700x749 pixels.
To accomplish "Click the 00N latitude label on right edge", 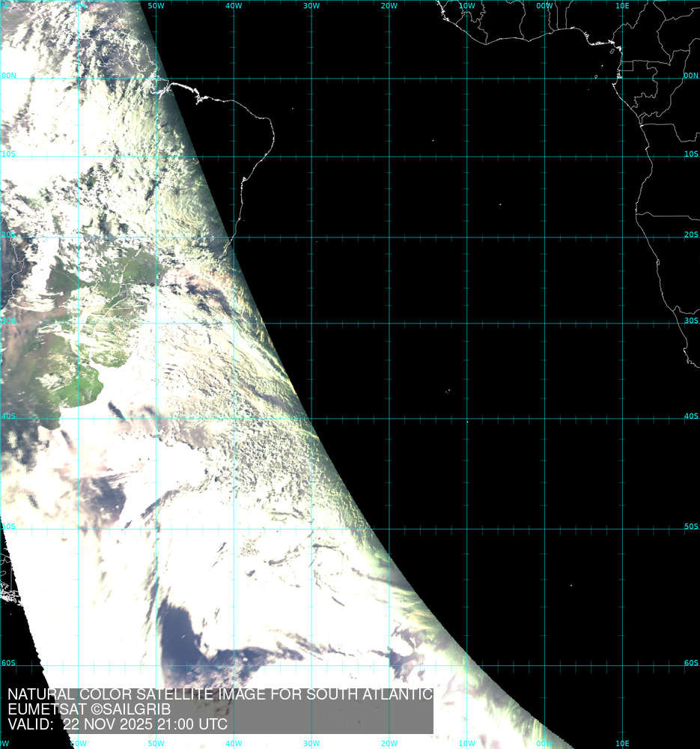I will point(691,76).
